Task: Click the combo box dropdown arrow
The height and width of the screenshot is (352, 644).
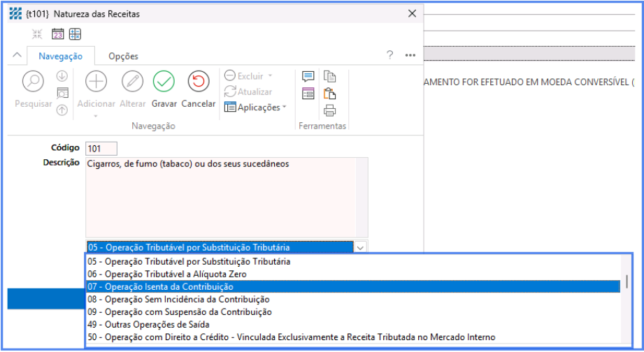Action: (x=360, y=247)
